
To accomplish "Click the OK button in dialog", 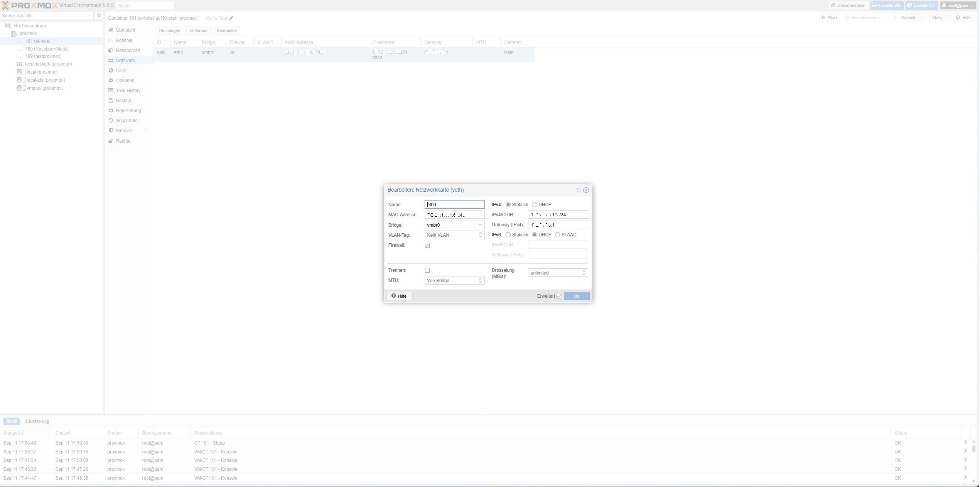I will [x=576, y=296].
